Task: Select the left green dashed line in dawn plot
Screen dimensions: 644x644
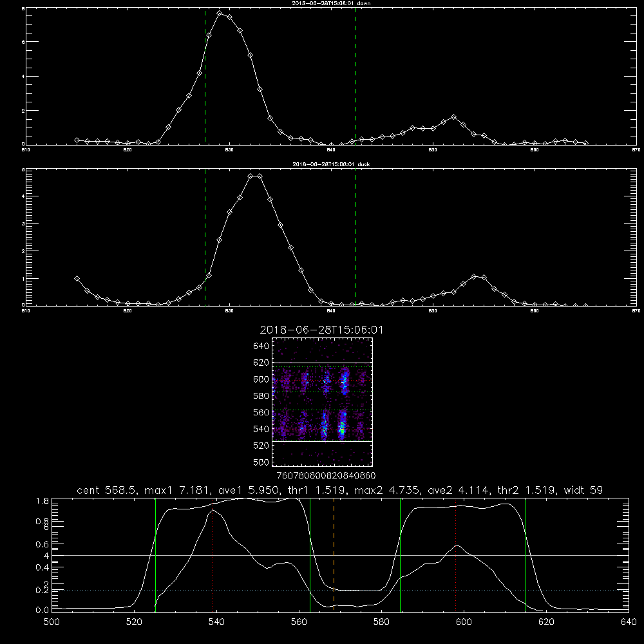Action: pyautogui.click(x=205, y=76)
